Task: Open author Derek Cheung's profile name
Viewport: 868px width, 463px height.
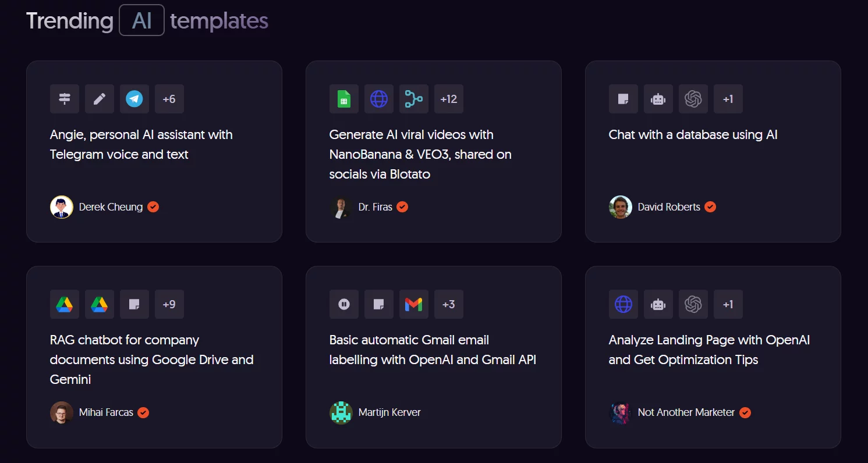Action: [x=111, y=207]
